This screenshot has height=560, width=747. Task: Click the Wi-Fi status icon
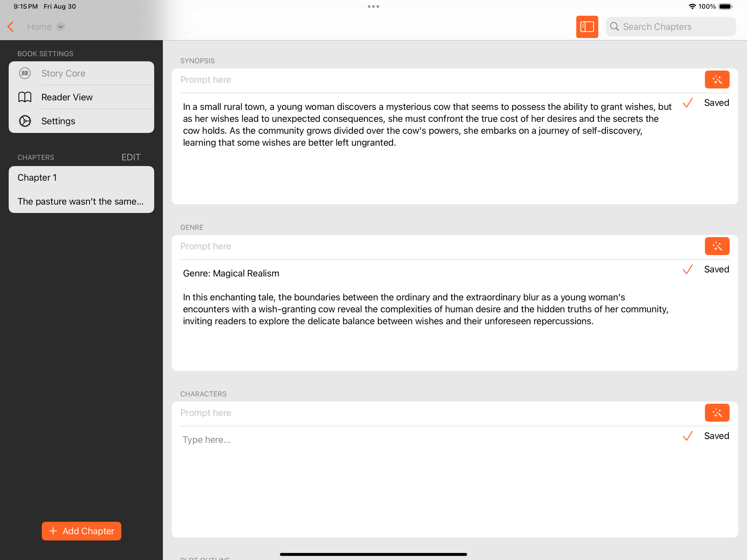pos(692,6)
